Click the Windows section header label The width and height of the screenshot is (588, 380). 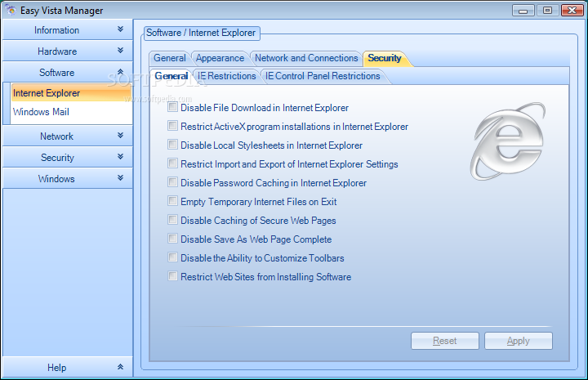(x=56, y=179)
